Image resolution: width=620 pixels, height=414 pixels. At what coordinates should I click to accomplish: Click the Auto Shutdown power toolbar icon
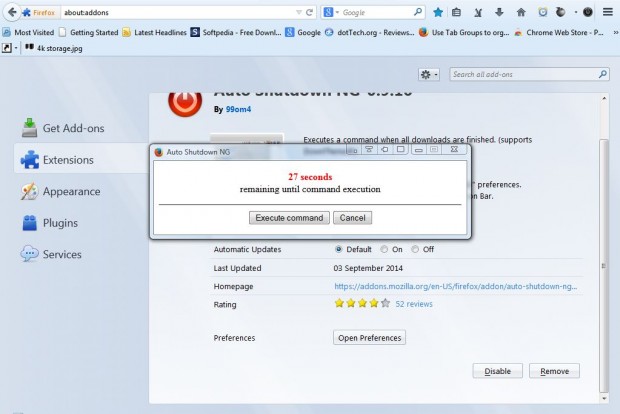[x=588, y=12]
